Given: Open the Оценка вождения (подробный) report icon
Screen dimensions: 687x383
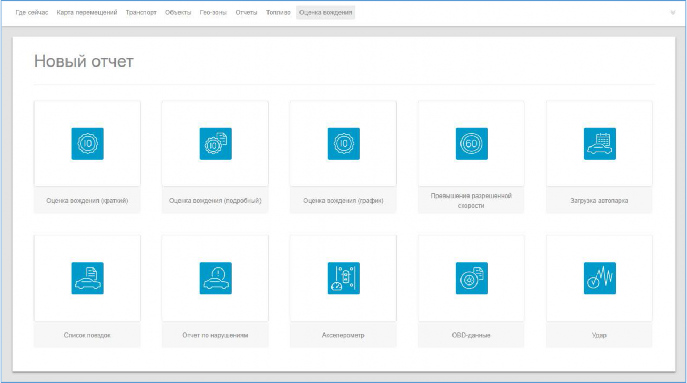Looking at the screenshot, I should coord(216,144).
